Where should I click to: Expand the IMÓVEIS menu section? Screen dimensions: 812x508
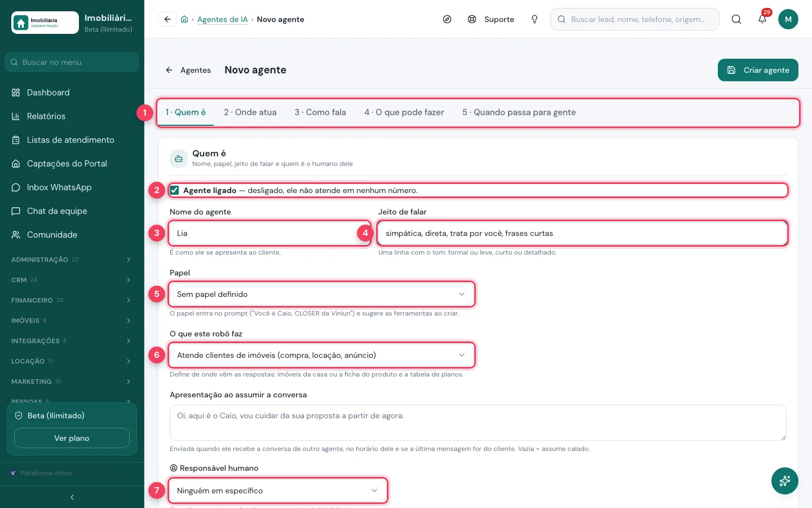pyautogui.click(x=72, y=321)
